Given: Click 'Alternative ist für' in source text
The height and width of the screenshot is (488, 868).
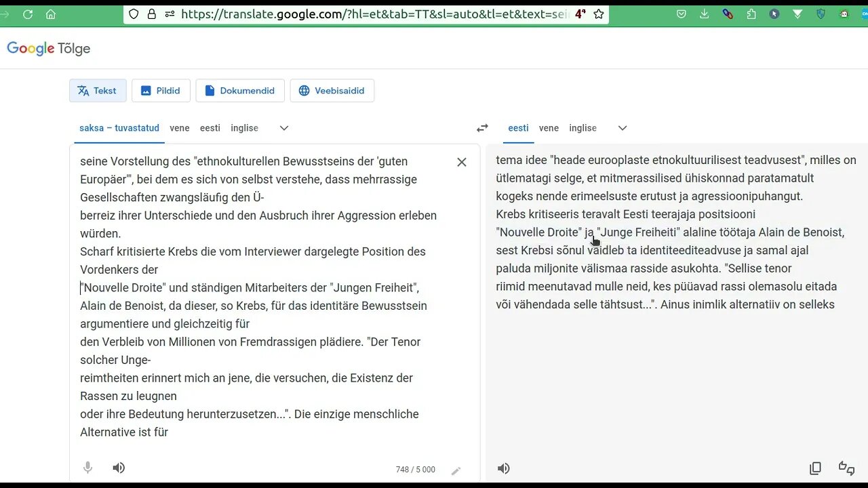Looking at the screenshot, I should (x=124, y=432).
